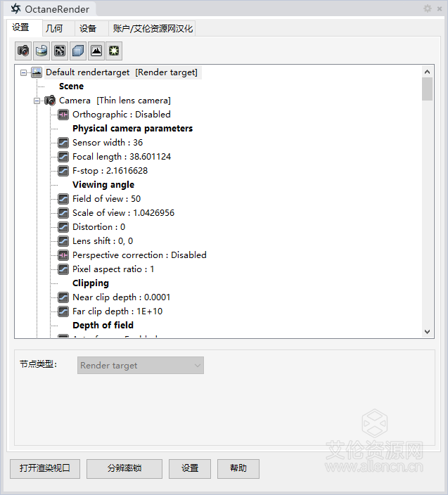Viewport: 448px width, 495px height.
Task: Click the 分辨率锁 button
Action: click(124, 468)
